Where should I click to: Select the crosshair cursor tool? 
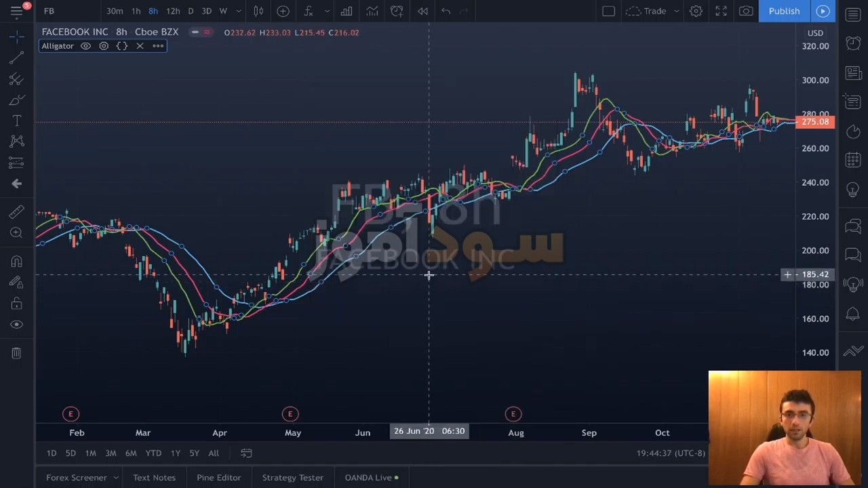17,36
